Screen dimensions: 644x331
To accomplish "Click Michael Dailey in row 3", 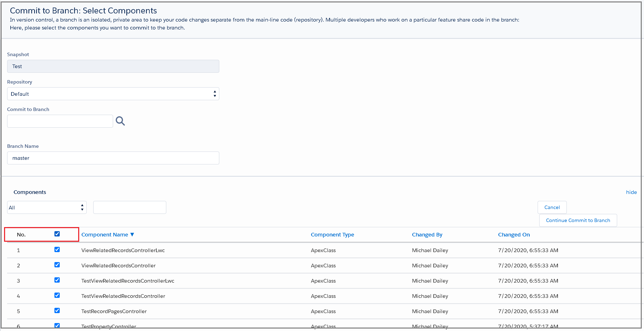I will pyautogui.click(x=430, y=281).
